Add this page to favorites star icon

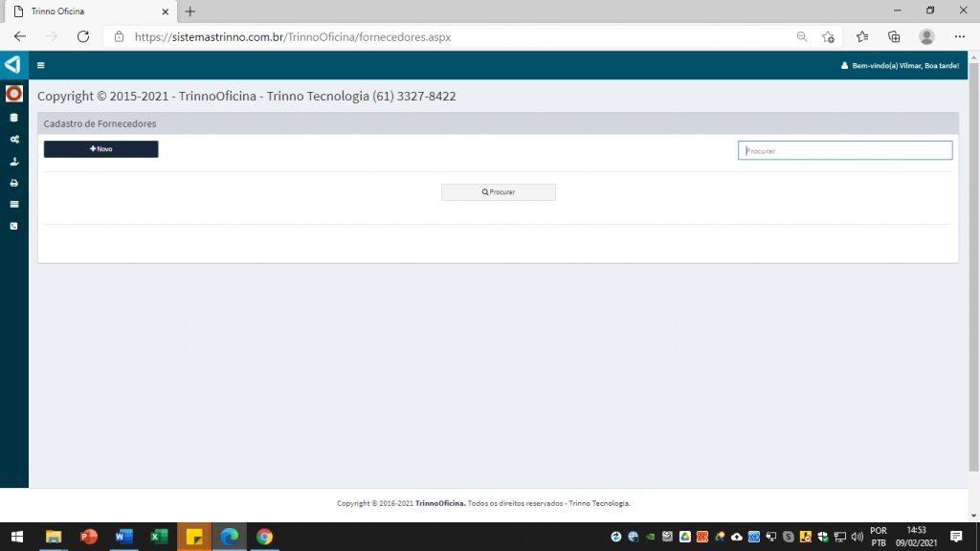pos(829,37)
